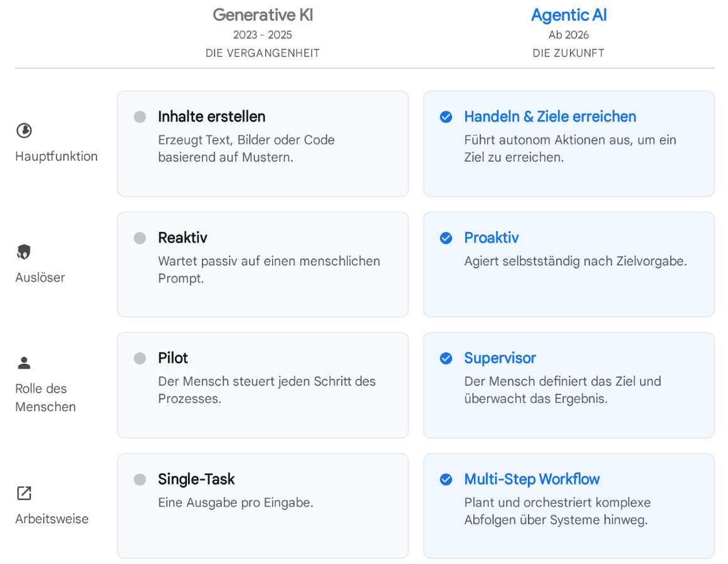Screen dimensions: 728x564
Task: Select the gray dot beside Pilot
Action: click(140, 358)
